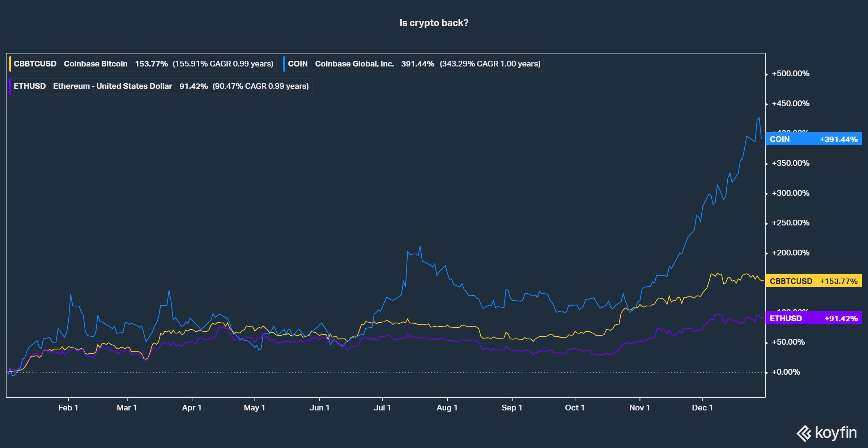Click the purple ETHUSD color bar in legend

[10, 87]
